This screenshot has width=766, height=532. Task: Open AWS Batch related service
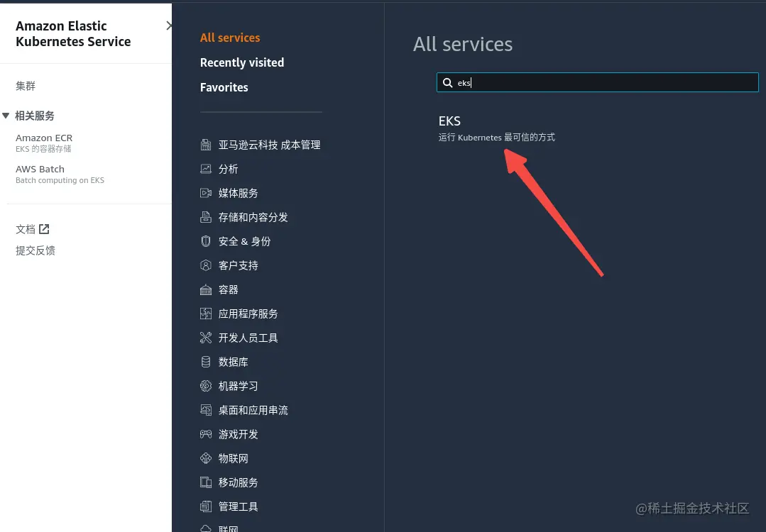point(40,170)
